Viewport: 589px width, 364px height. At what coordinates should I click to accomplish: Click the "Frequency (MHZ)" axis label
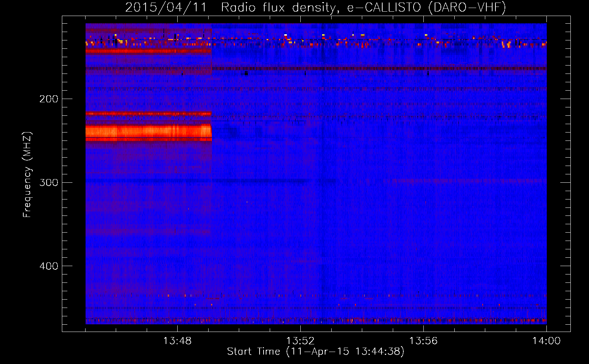27,175
